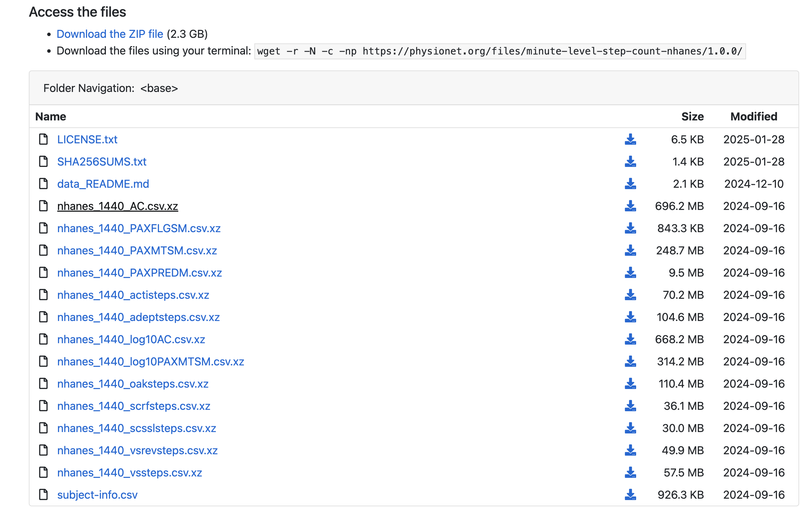Open nhanes_1440_PAXPREDM.csv.xz file link
Image resolution: width=812 pixels, height=524 pixels.
139,273
